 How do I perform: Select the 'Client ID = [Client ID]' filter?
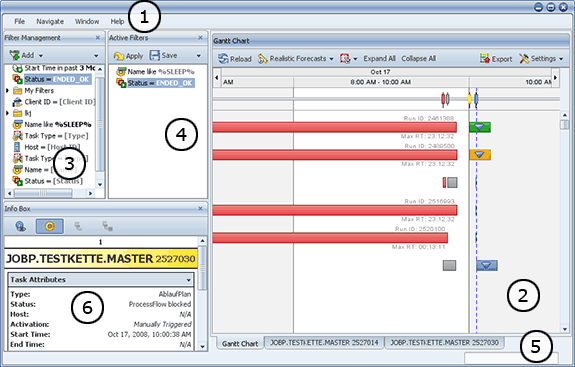(x=54, y=102)
